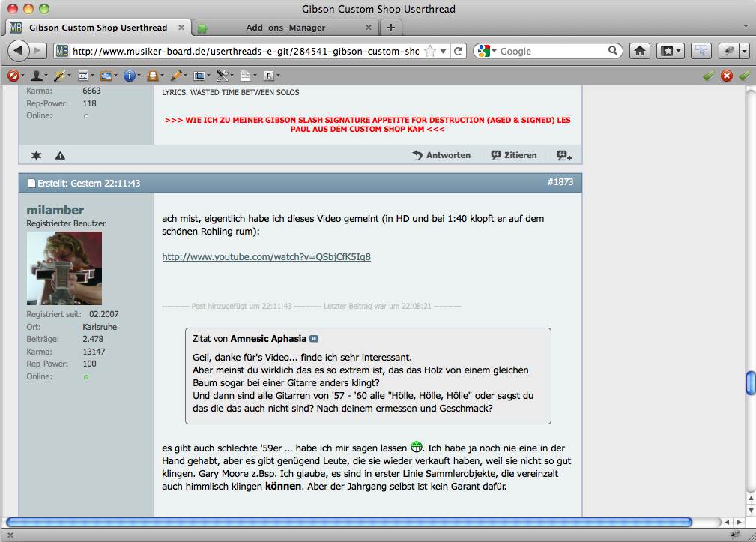
Task: Report the post using warning triangle icon
Action: click(60, 155)
